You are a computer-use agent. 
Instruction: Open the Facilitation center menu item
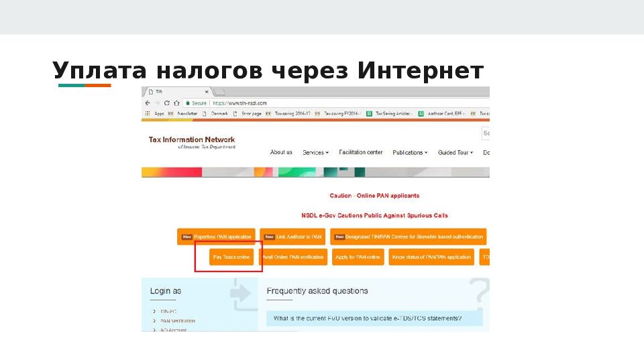(361, 152)
